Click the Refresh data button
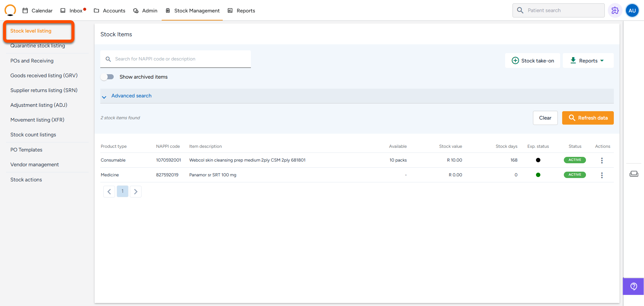The width and height of the screenshot is (644, 306). 588,118
